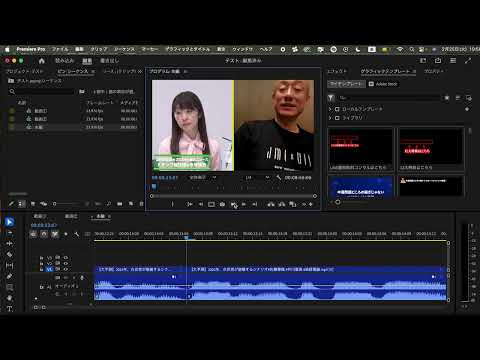Click the Extract button in program monitor
The height and width of the screenshot is (360, 480).
282,204
